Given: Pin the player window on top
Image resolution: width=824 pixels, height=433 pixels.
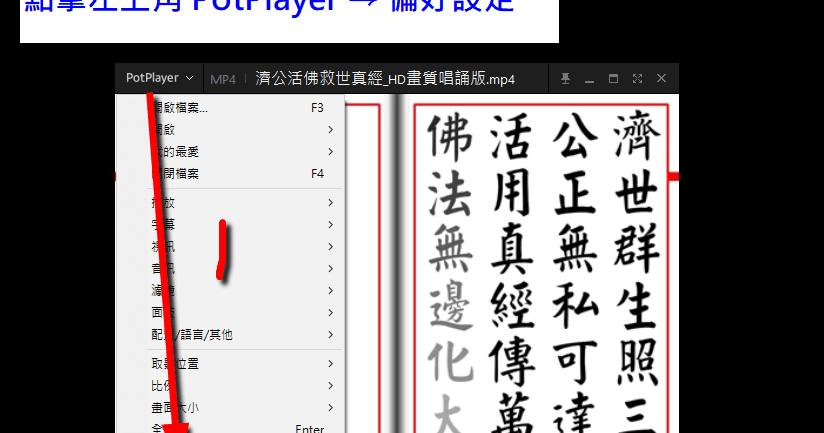Looking at the screenshot, I should (565, 79).
